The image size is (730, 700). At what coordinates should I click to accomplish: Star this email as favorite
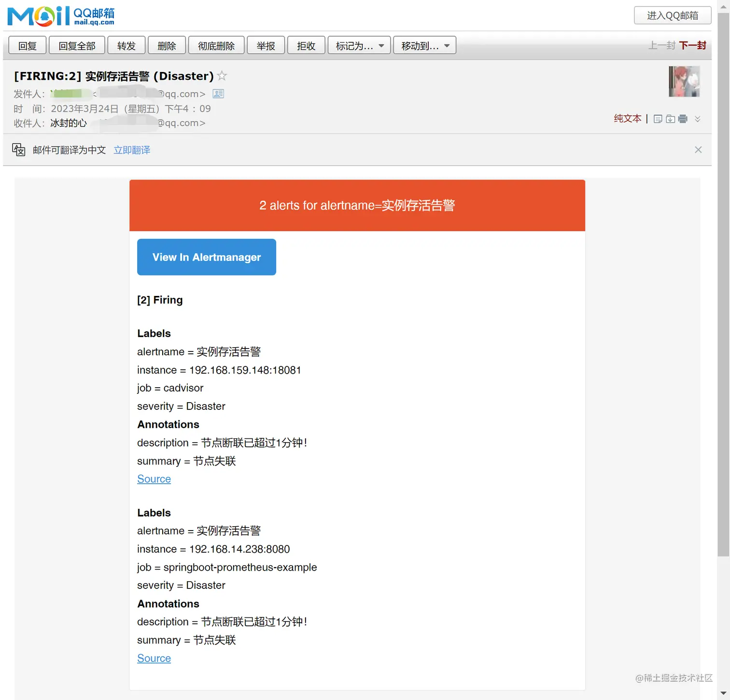click(x=222, y=76)
